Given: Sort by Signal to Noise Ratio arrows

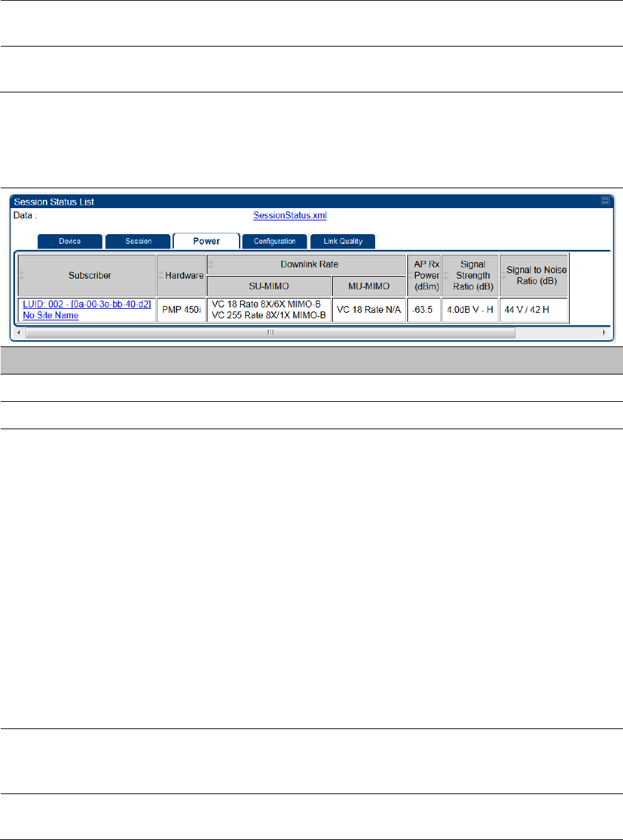Looking at the screenshot, I should tap(503, 275).
